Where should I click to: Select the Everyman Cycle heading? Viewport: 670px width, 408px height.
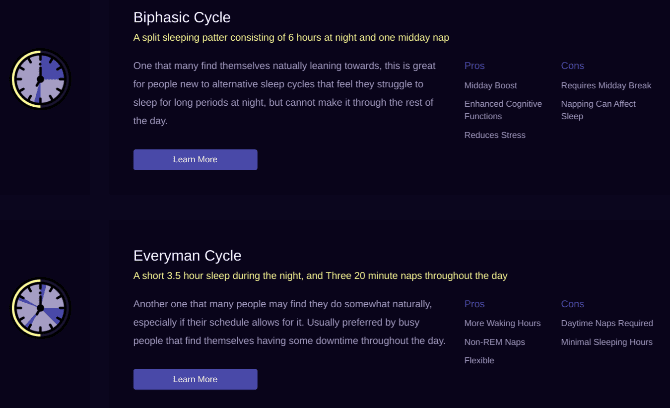coord(187,256)
